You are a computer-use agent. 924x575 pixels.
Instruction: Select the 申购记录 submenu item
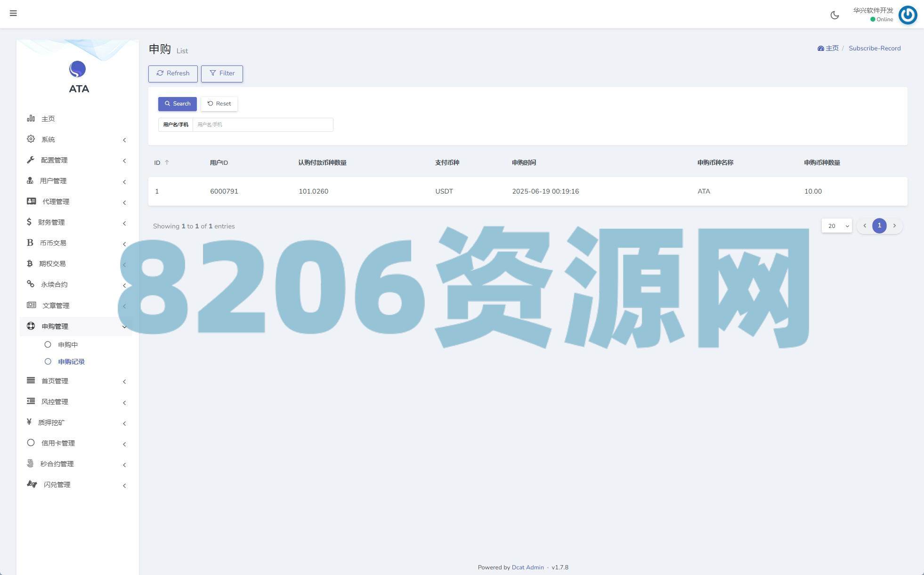(x=71, y=362)
